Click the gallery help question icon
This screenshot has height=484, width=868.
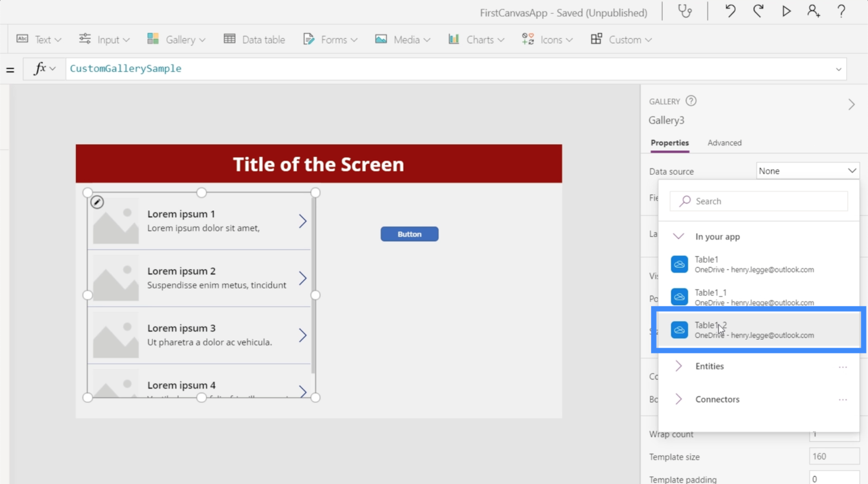tap(691, 101)
